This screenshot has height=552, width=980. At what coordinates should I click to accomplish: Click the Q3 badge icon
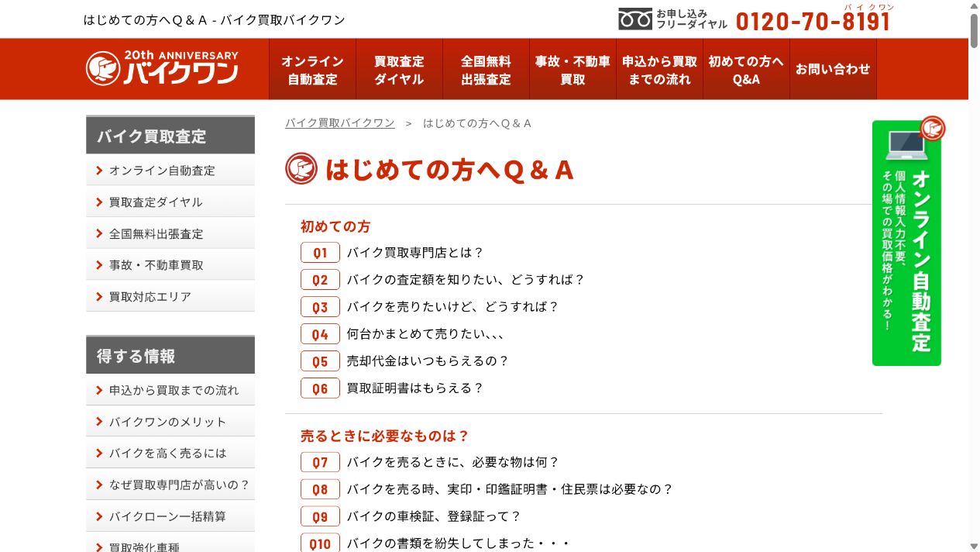tap(320, 307)
